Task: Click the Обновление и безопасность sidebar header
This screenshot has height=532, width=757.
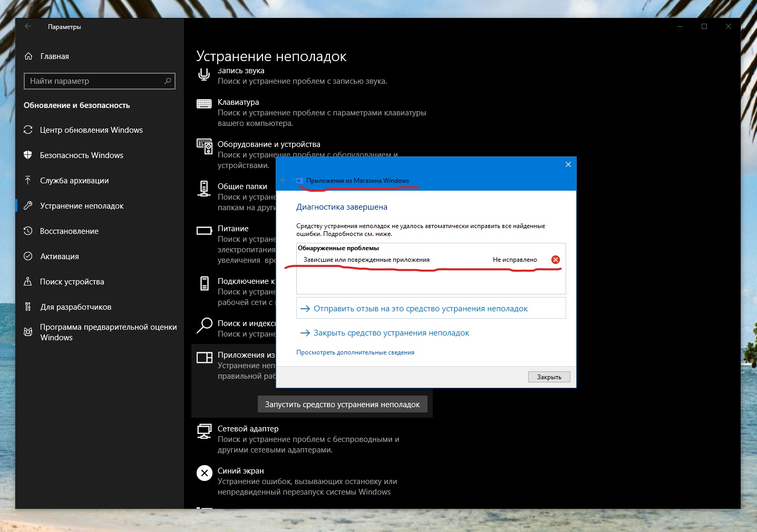Action: click(x=77, y=105)
